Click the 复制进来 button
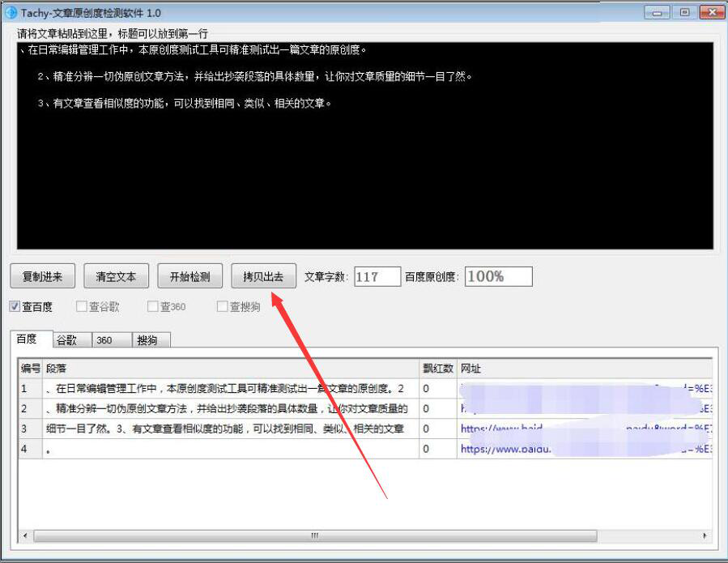Screen dimensions: 728x563 pos(42,276)
